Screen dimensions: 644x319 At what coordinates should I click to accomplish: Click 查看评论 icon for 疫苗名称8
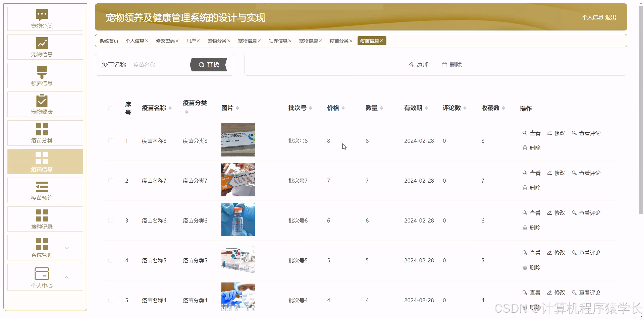pos(574,133)
